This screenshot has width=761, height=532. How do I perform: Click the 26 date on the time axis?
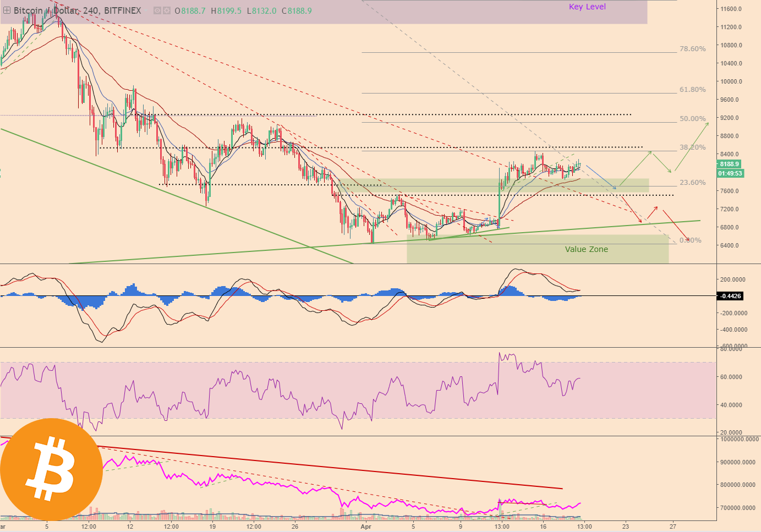pos(295,526)
